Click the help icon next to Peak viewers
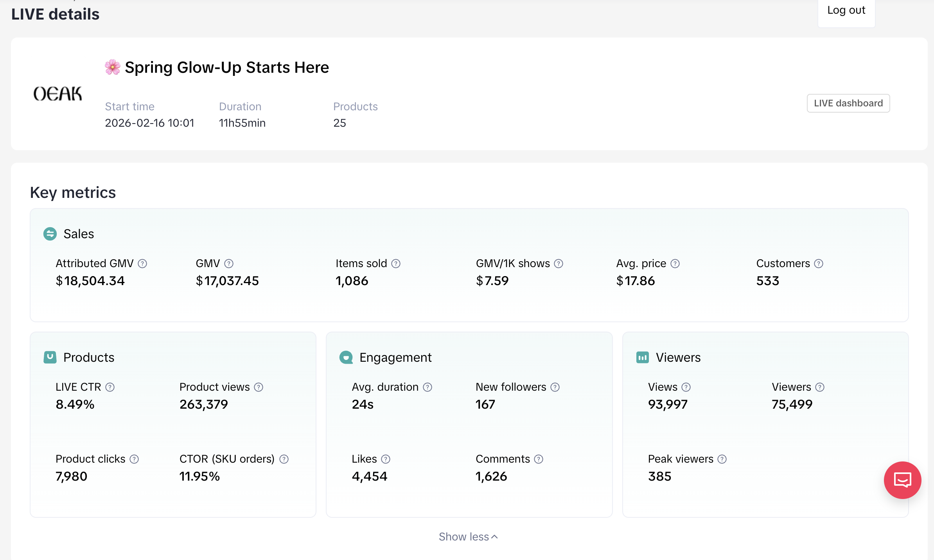The height and width of the screenshot is (560, 934). [x=722, y=459]
